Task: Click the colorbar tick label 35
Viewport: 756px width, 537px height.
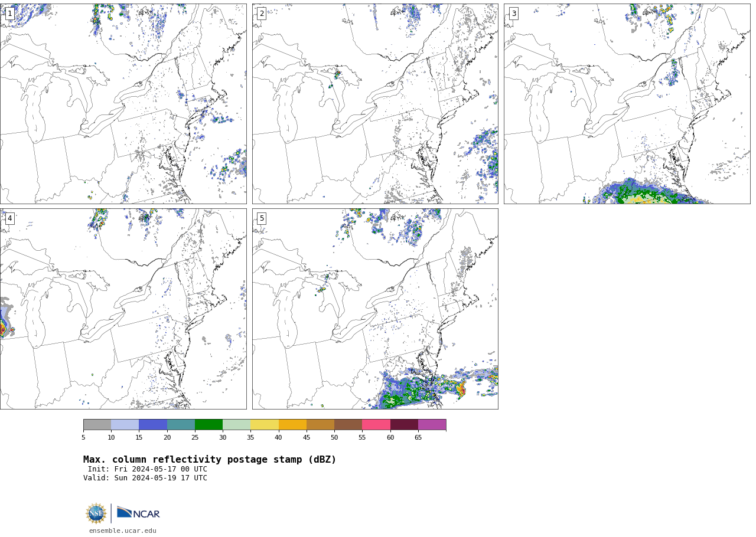Action: pyautogui.click(x=250, y=437)
